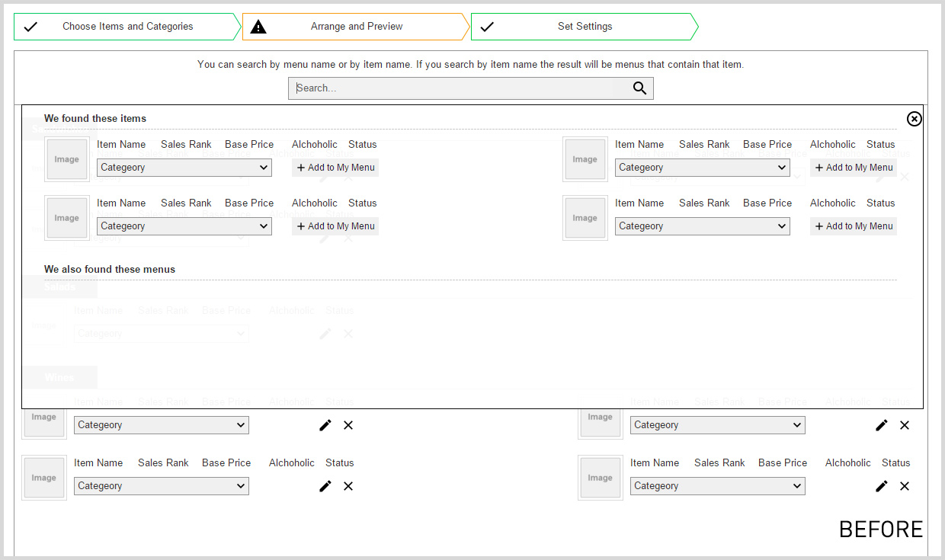Switch to the Arrange and Preview step
Screen dimensions: 945x560
(356, 27)
